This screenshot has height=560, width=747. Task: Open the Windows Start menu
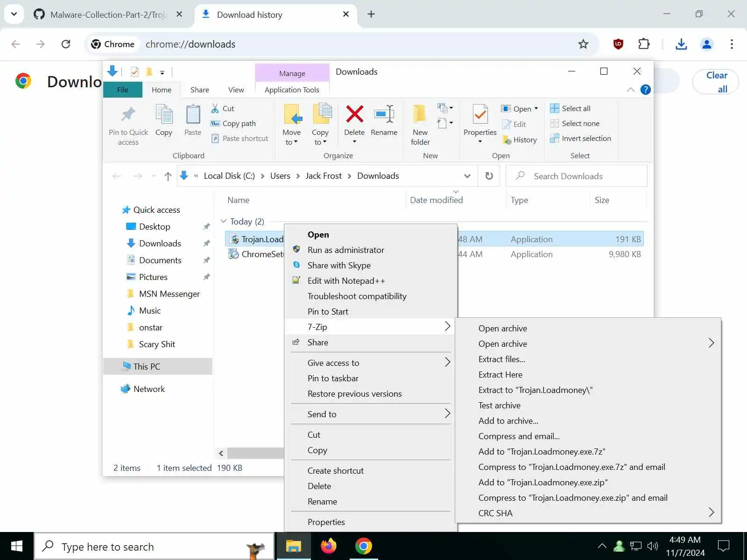pos(17,546)
